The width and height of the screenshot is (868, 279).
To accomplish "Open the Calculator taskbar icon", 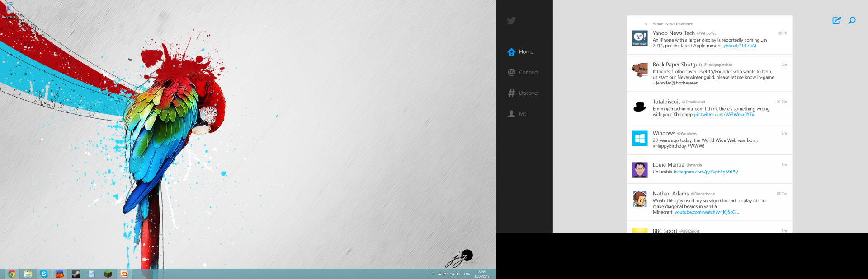I will click(x=92, y=274).
